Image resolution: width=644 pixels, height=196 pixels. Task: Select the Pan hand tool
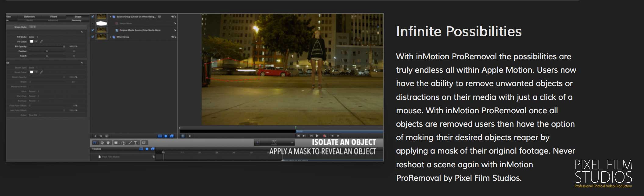coord(109,143)
